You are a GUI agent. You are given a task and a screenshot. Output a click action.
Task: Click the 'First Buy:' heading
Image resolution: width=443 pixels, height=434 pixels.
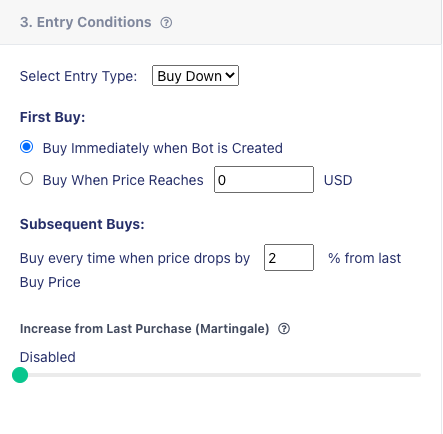point(53,117)
